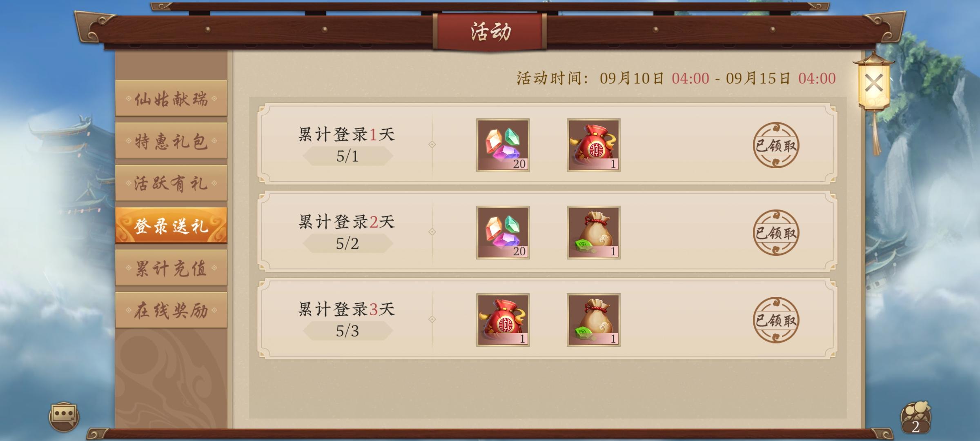Open the gourd icon with badge 2
This screenshot has width=980, height=441.
click(915, 417)
